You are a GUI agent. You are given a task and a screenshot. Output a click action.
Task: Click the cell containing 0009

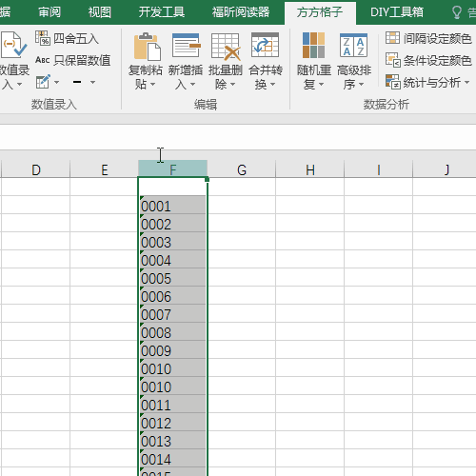172,349
